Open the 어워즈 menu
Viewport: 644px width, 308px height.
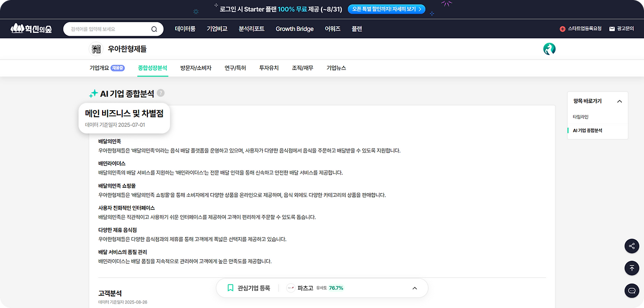333,29
